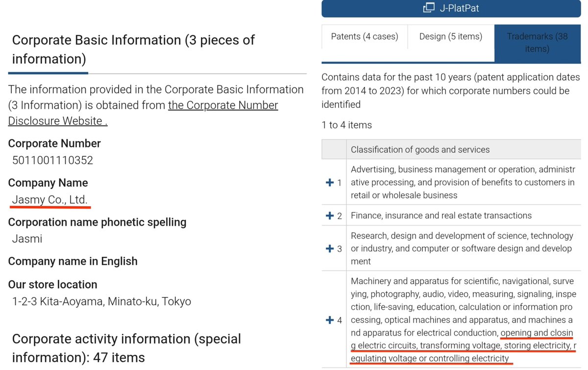Click the Corporate activity information: 47 items heading
The height and width of the screenshot is (370, 588).
coord(126,348)
